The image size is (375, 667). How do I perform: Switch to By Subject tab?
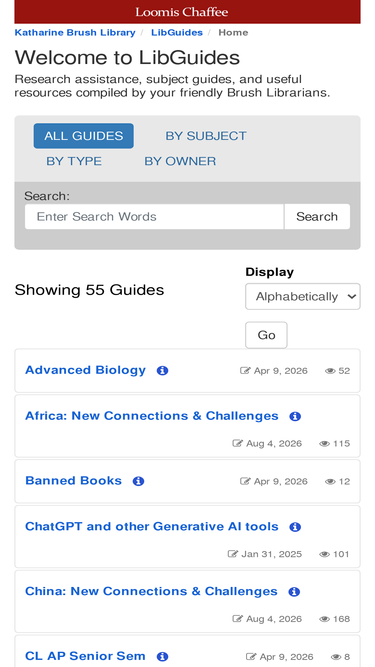point(206,136)
